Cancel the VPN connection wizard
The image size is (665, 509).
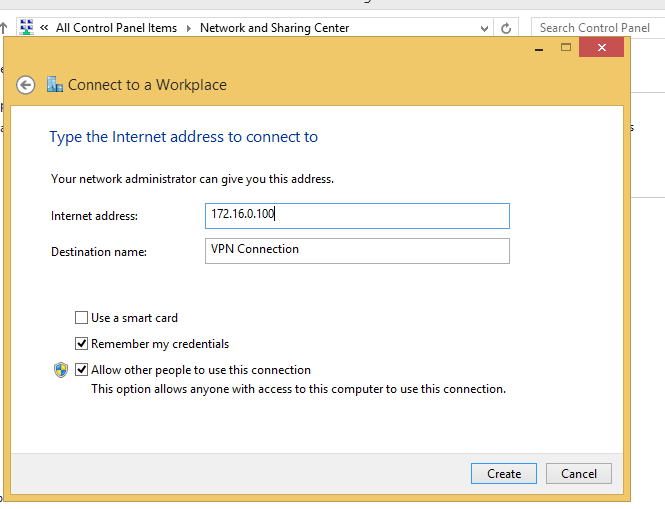(x=578, y=473)
